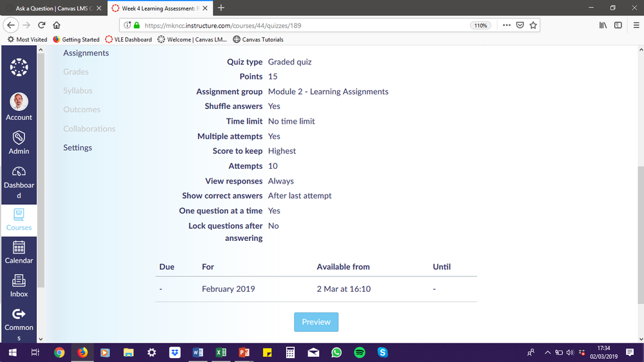The height and width of the screenshot is (362, 644).
Task: Open the Calendar icon in sidebar
Action: [19, 248]
